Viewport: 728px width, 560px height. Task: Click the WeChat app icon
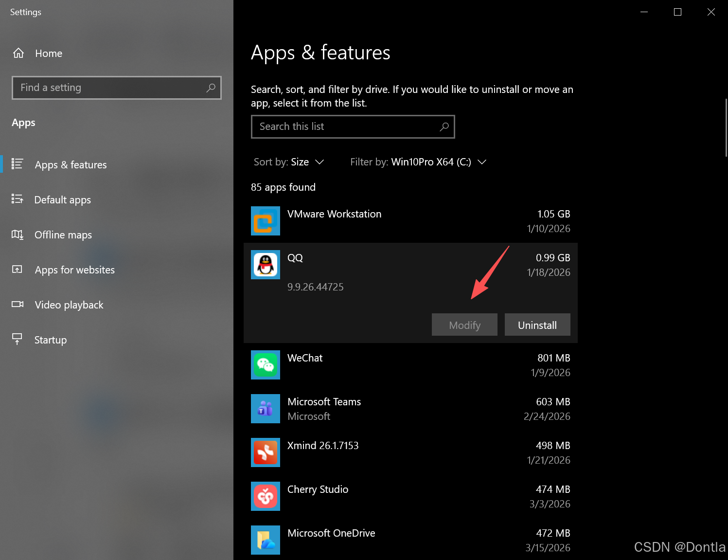coord(266,365)
